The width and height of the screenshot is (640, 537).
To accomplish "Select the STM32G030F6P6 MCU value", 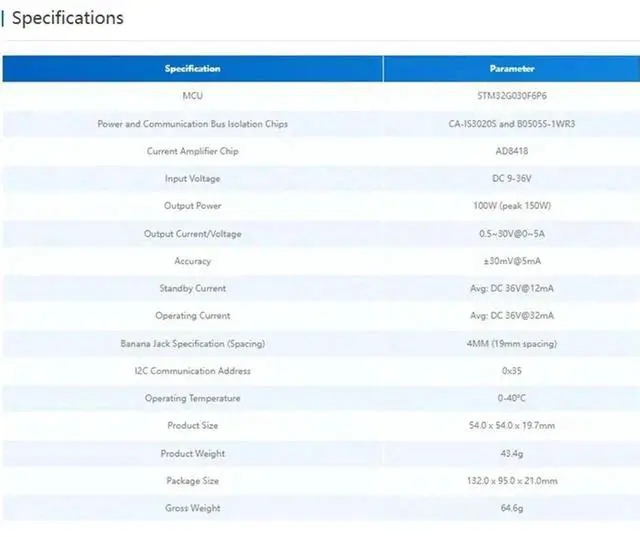I will pyautogui.click(x=511, y=96).
